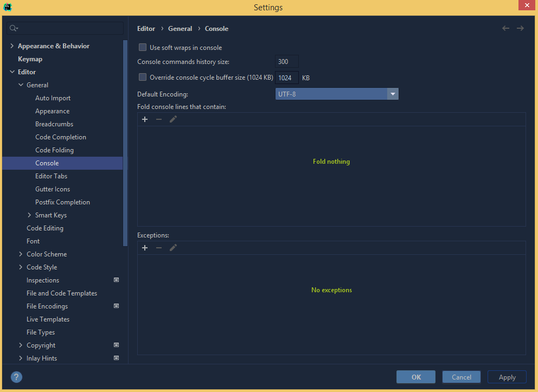Click the Apply button

[x=507, y=377]
